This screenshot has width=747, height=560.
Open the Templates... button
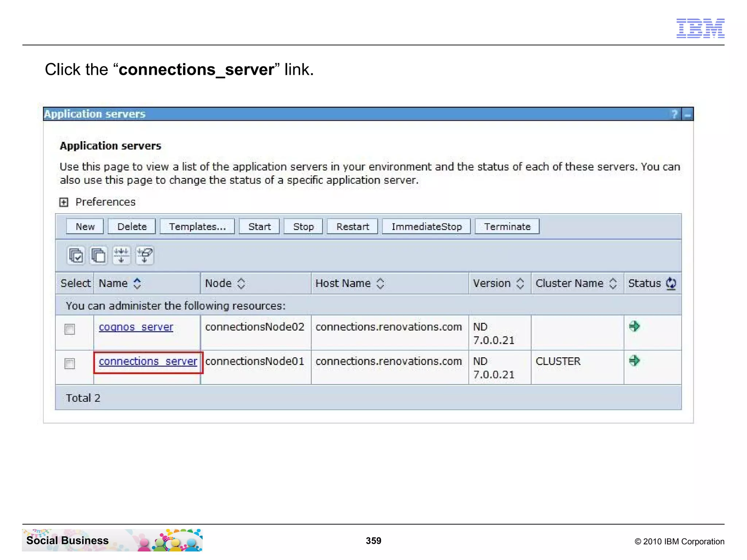[197, 226]
